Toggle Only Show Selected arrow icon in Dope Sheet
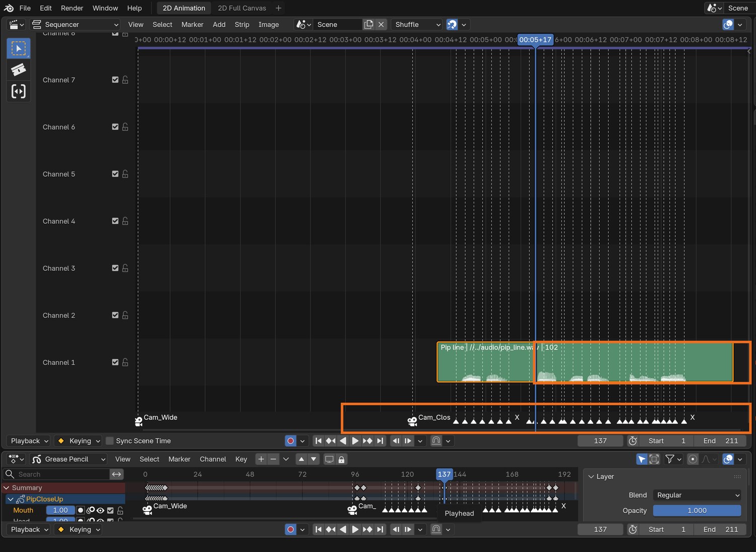Image resolution: width=756 pixels, height=552 pixels. tap(642, 459)
